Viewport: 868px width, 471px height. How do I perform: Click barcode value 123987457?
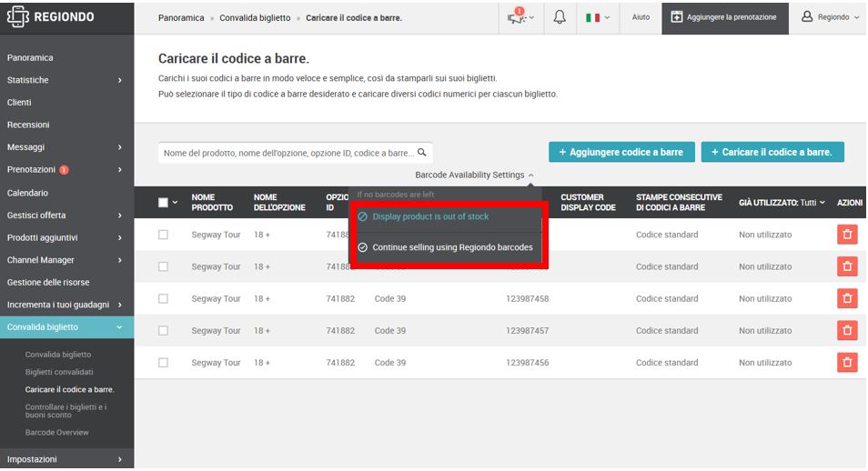click(x=527, y=331)
